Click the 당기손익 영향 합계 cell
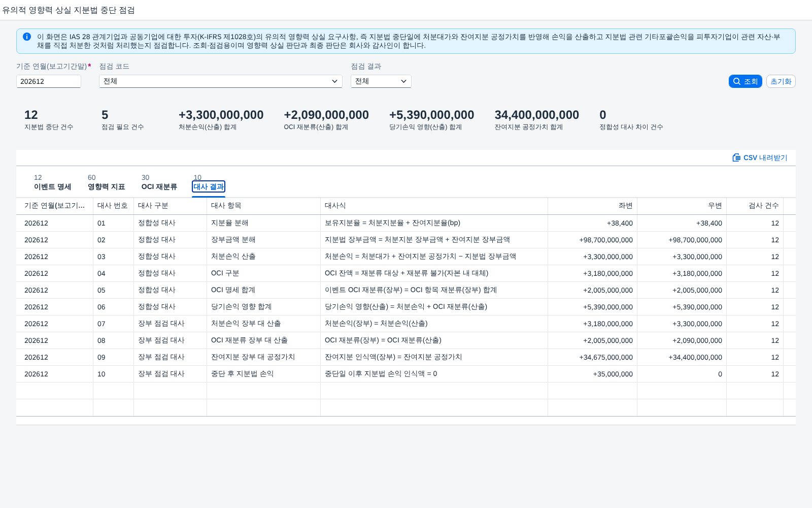The image size is (812, 508). click(x=263, y=307)
